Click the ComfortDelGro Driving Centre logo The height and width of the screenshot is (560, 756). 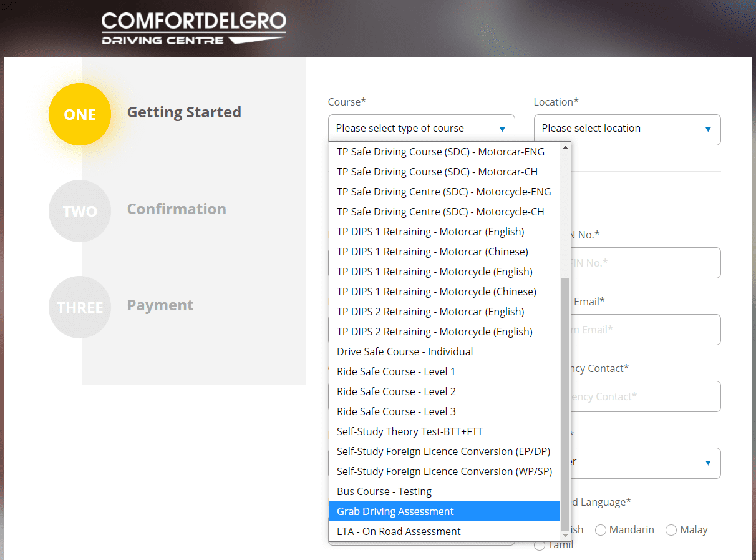[x=193, y=29]
